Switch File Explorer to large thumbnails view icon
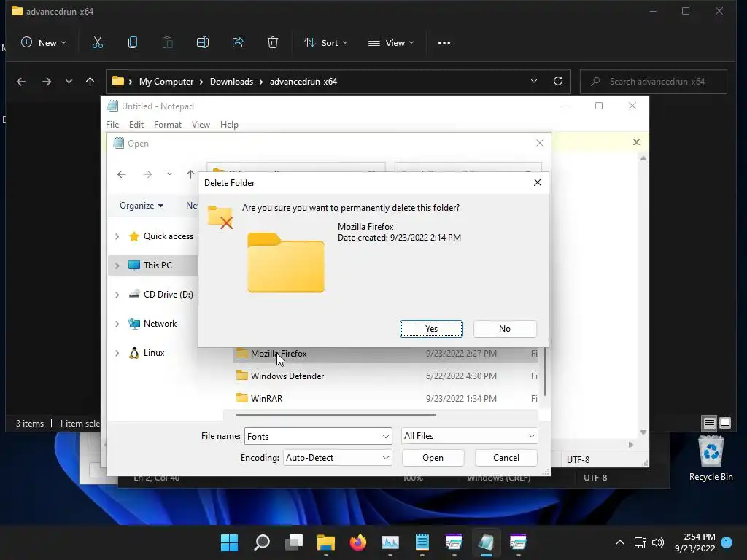 (725, 423)
